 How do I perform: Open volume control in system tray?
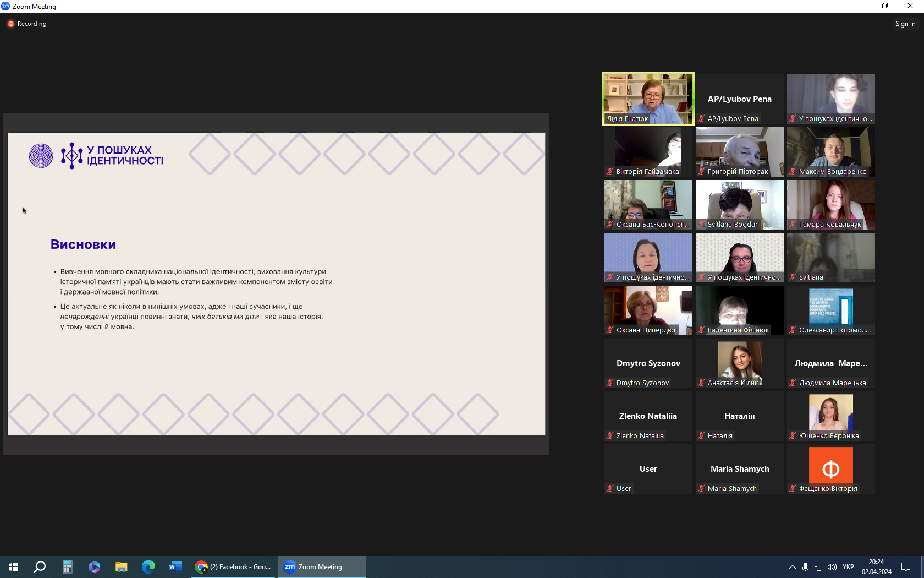click(832, 566)
